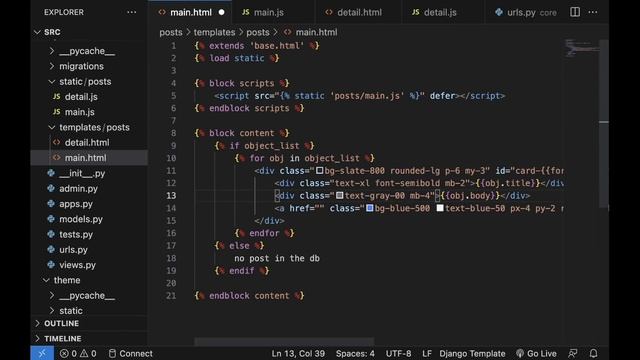
Task: Collapse the theme folder
Action: point(46,280)
